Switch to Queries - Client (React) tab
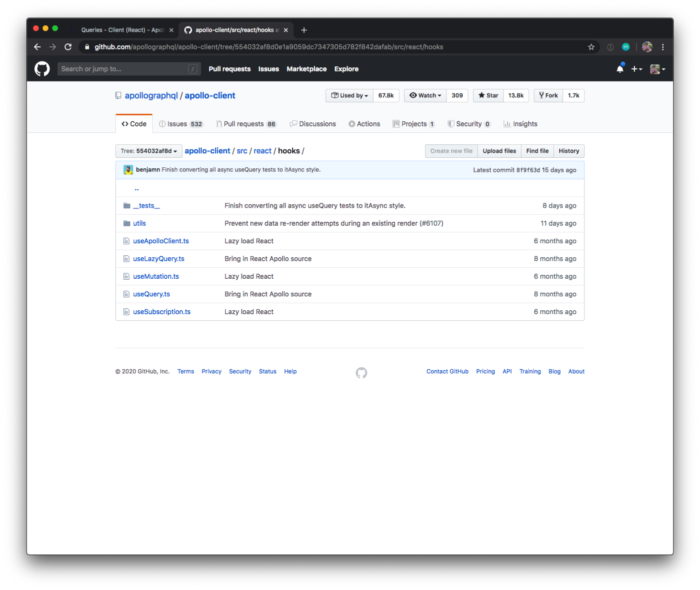 pos(122,30)
